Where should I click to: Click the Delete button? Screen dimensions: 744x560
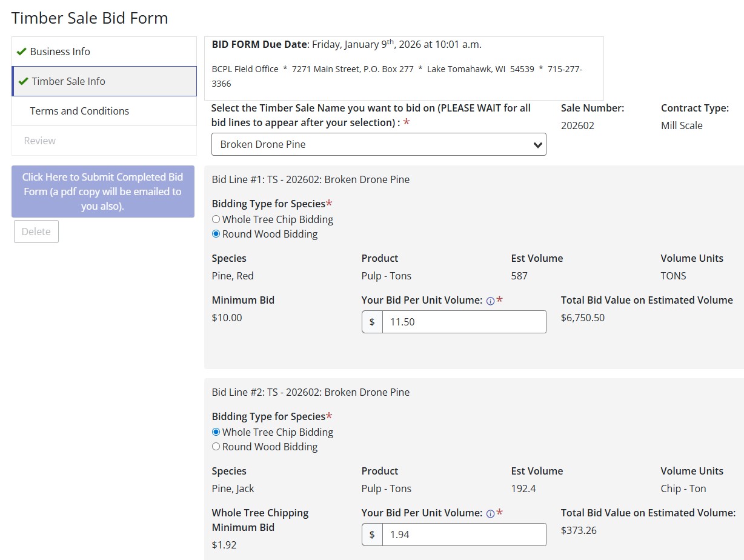(x=36, y=232)
